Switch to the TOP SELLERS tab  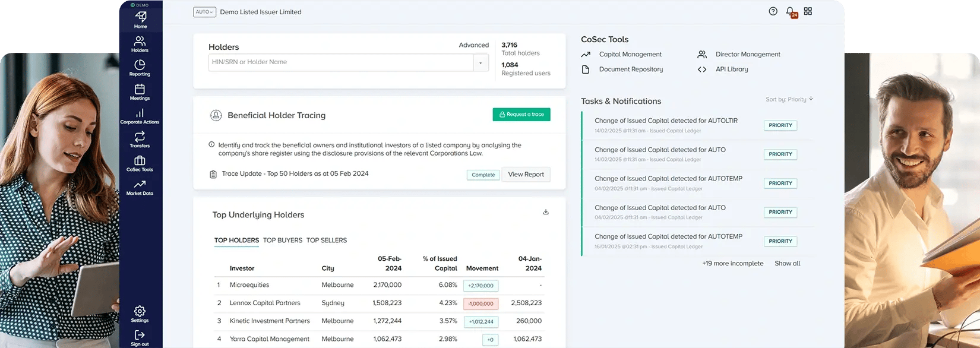[x=327, y=241]
